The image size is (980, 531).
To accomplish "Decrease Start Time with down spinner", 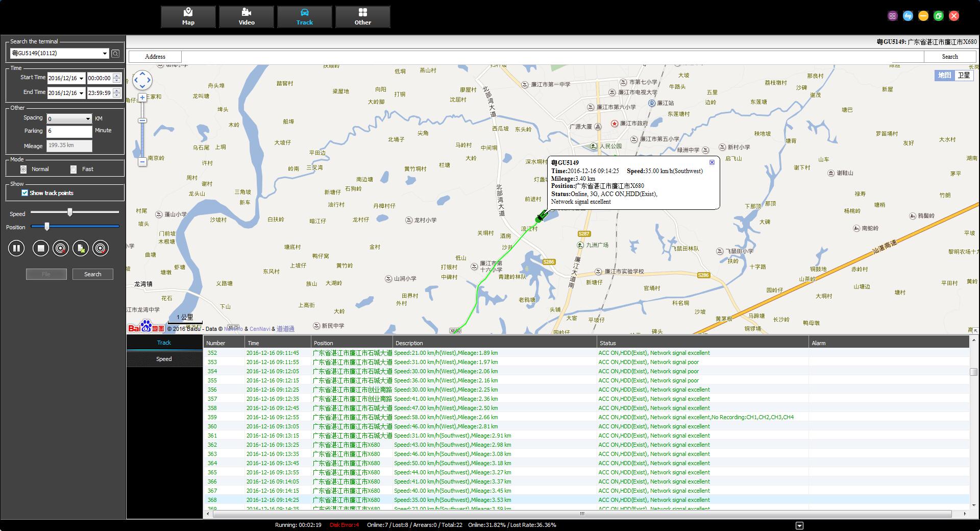I will click(x=117, y=81).
